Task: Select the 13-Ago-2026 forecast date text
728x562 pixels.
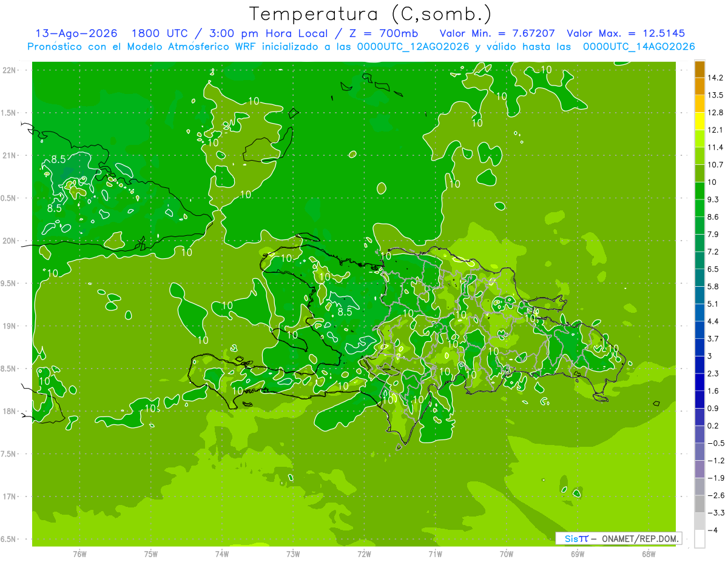Action: pos(76,33)
